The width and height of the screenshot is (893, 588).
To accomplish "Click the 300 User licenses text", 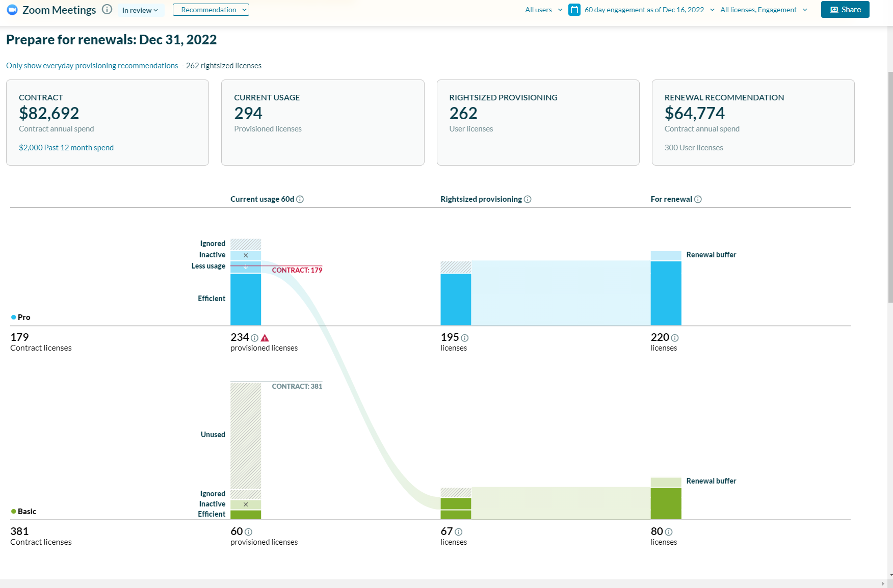I will click(x=694, y=148).
